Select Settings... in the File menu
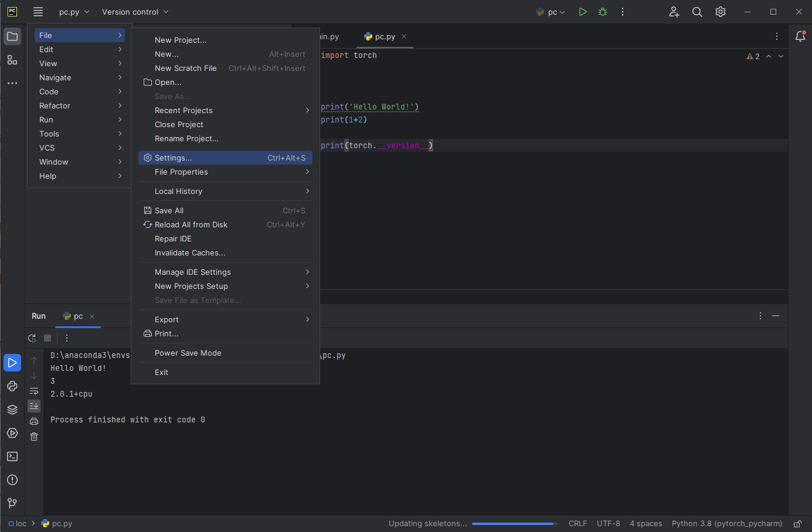Screen dimensions: 812x532 [225, 158]
